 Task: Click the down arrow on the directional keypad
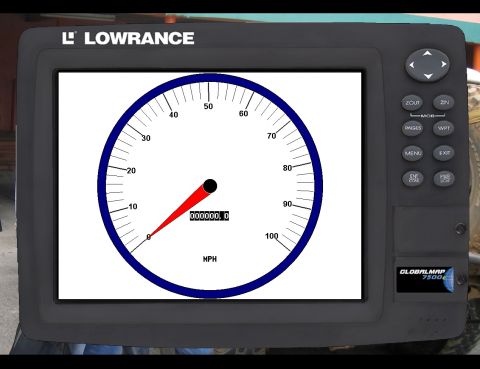coord(428,76)
